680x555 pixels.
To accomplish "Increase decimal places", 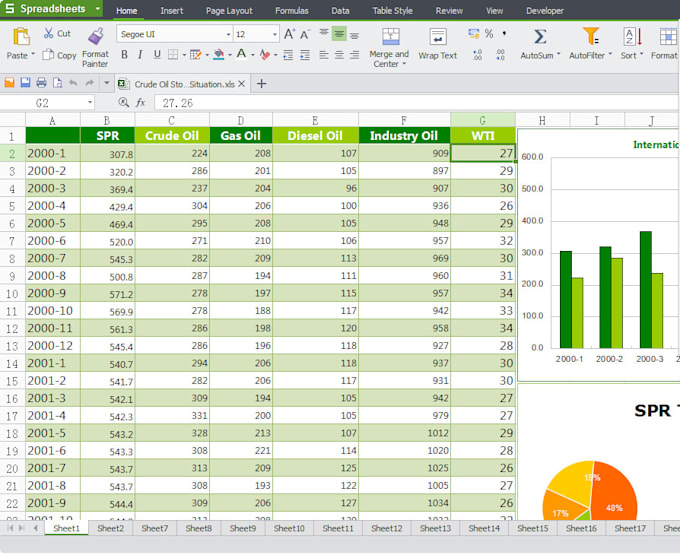I will coord(477,55).
